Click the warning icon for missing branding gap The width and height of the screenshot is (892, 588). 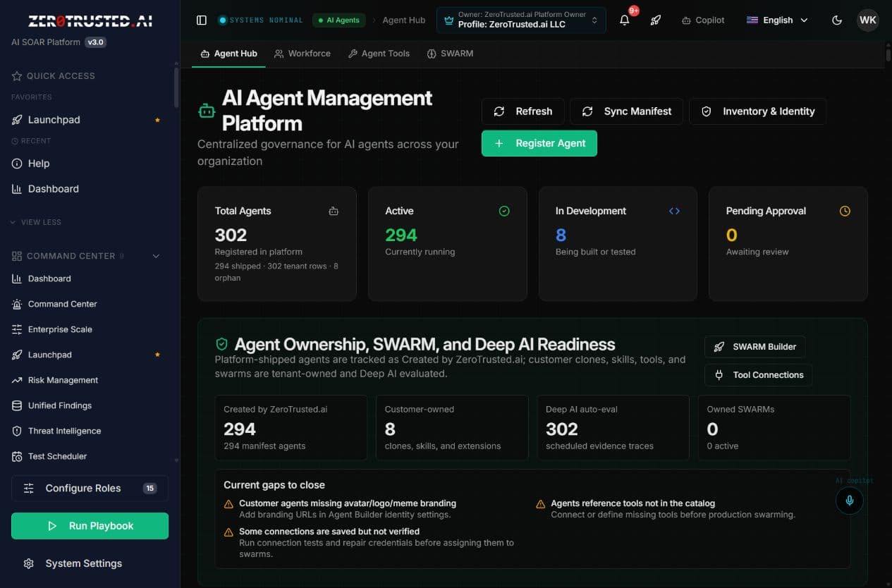pyautogui.click(x=228, y=504)
